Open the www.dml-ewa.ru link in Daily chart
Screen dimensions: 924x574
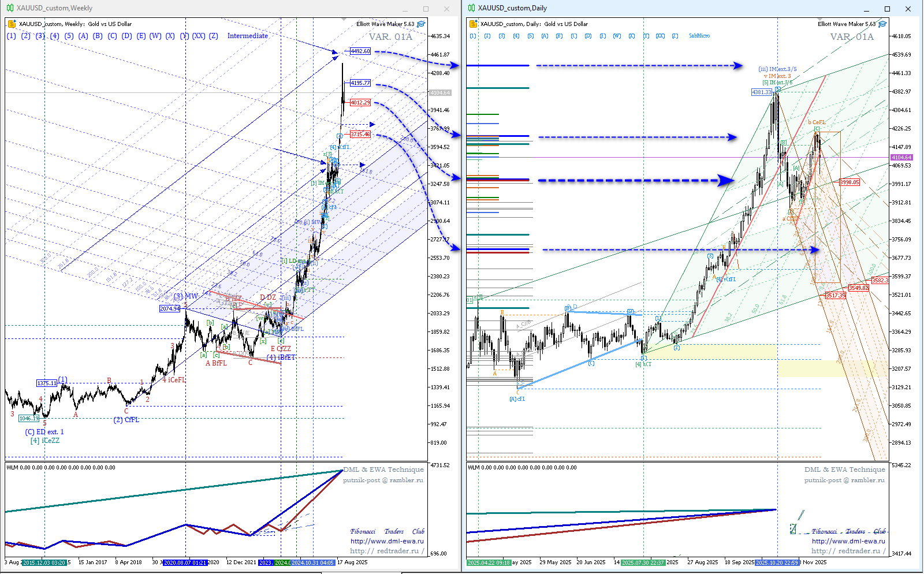click(848, 541)
